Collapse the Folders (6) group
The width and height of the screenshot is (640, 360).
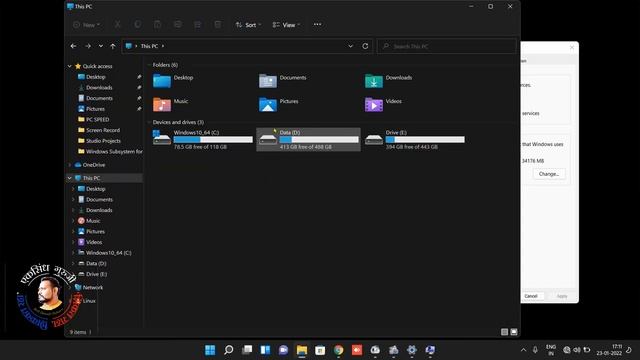click(149, 65)
